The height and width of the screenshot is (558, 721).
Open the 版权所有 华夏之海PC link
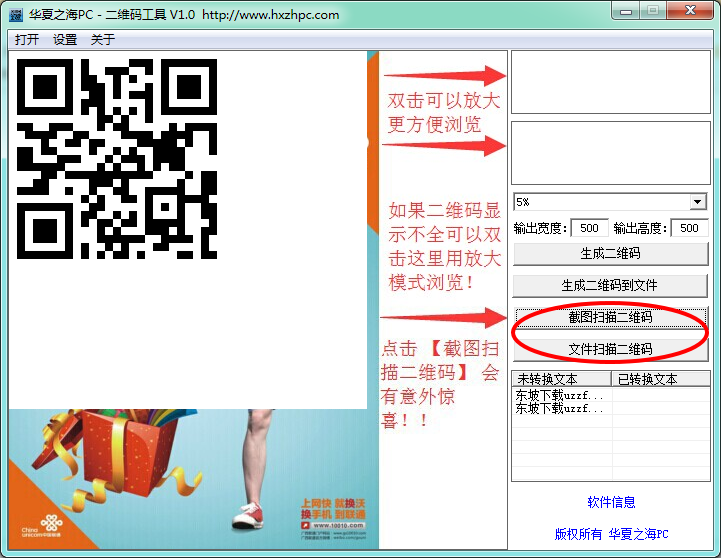(x=611, y=534)
